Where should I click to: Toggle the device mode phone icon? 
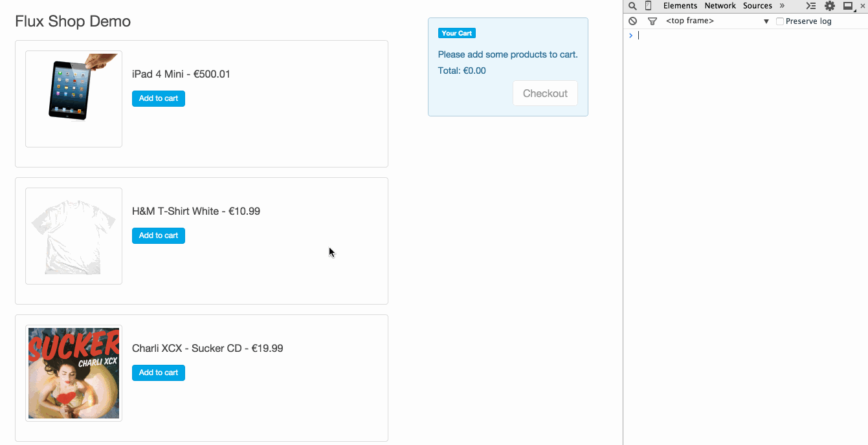648,6
